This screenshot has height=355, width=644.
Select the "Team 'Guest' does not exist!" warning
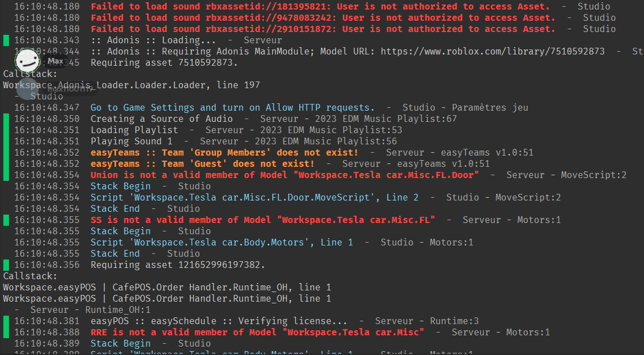[202, 163]
